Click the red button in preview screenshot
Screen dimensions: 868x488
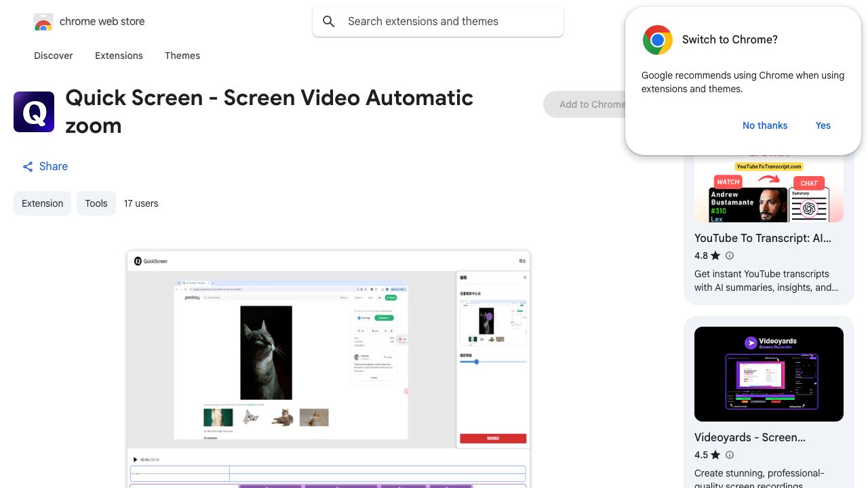493,439
